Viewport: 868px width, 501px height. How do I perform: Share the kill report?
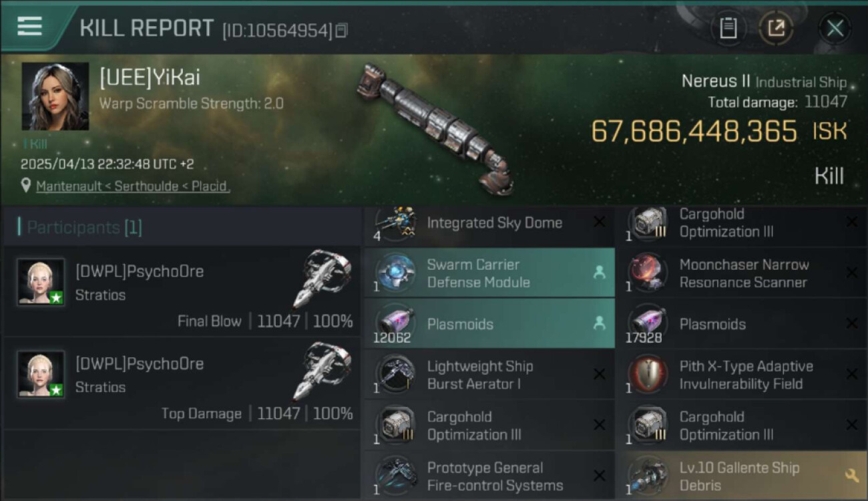[776, 28]
